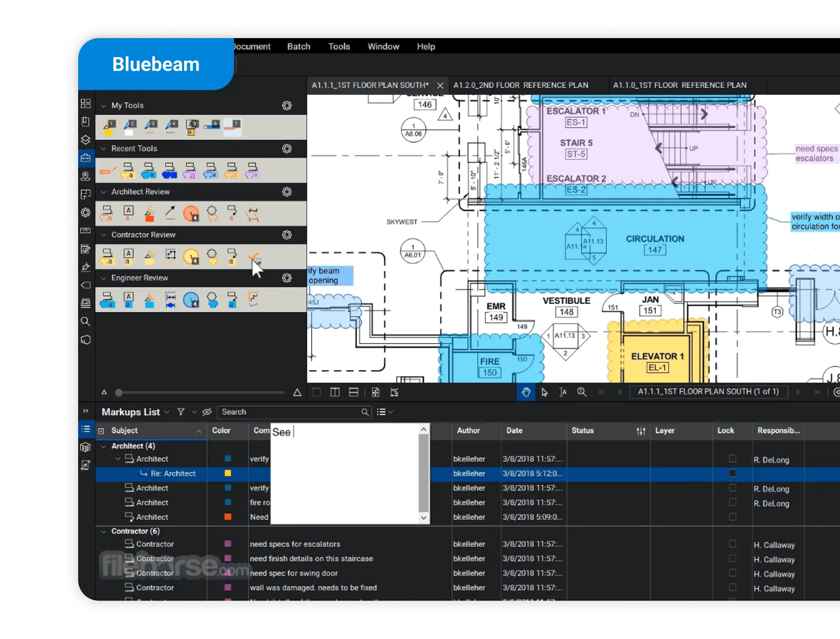840x639 pixels.
Task: Collapse the Architect (4) group
Action: (103, 446)
